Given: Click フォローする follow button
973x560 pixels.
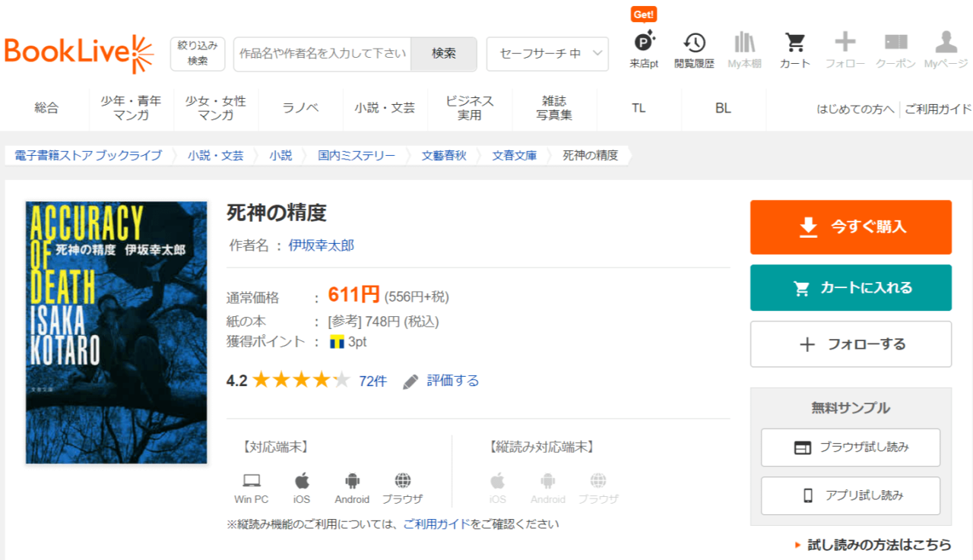Looking at the screenshot, I should tap(851, 344).
